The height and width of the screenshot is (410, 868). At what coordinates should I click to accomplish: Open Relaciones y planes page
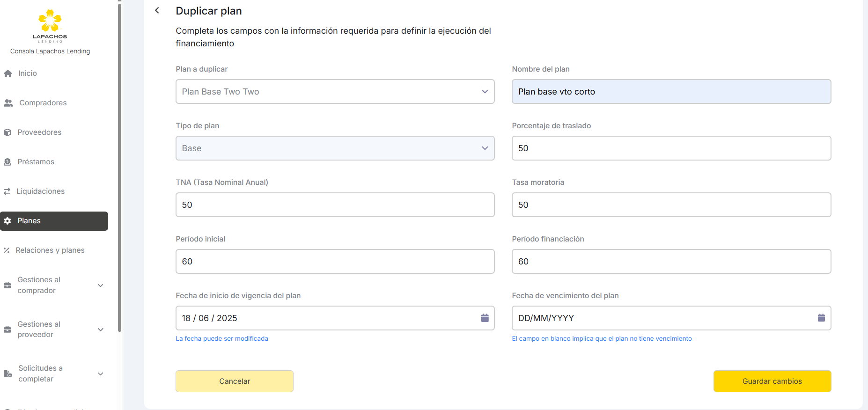[x=50, y=250]
